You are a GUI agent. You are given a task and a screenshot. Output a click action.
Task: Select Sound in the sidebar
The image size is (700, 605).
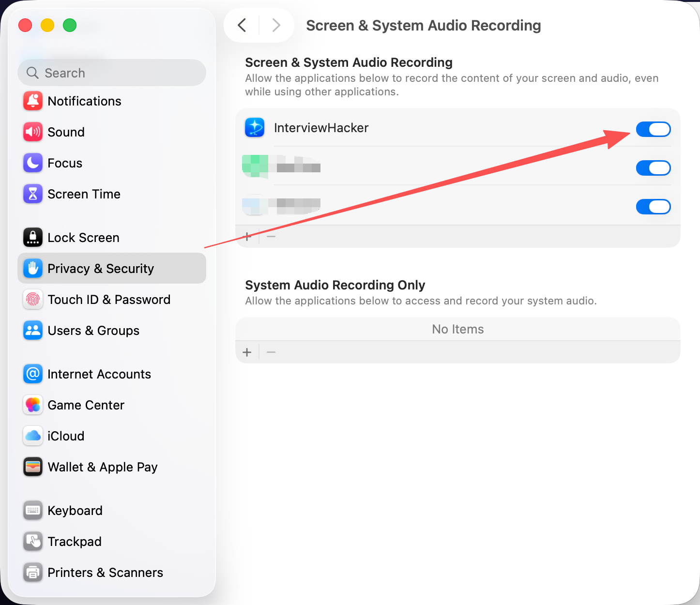click(112, 132)
